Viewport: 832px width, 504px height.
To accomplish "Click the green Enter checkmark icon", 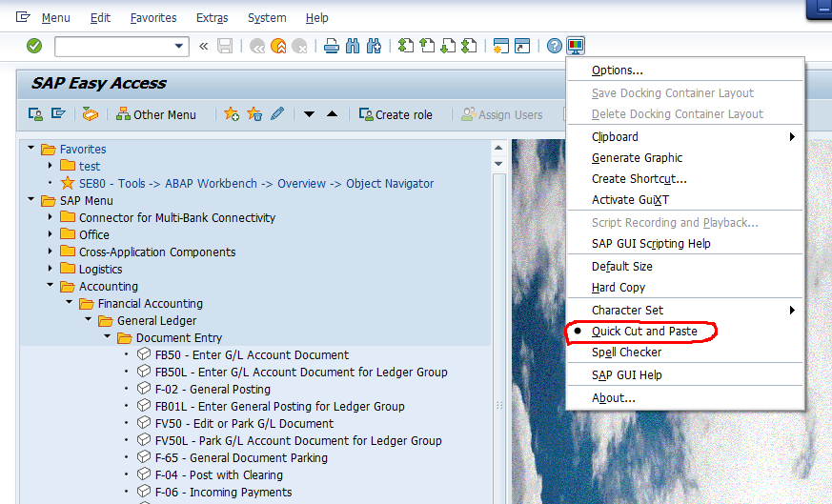I will (34, 46).
